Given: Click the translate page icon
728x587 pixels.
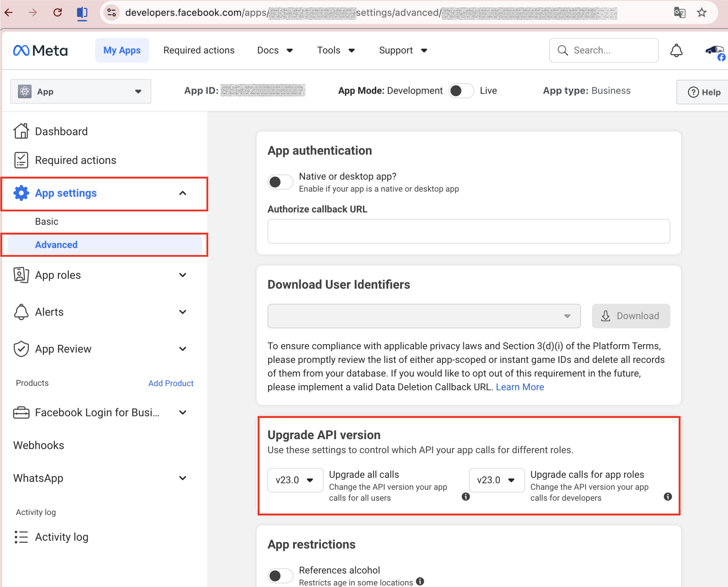Looking at the screenshot, I should (x=680, y=13).
